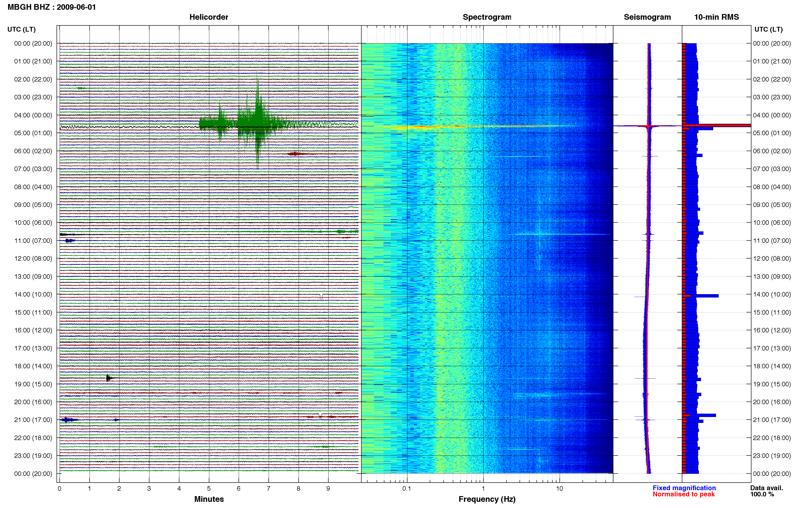Click the 'Seismogram' panel heading

pos(647,17)
